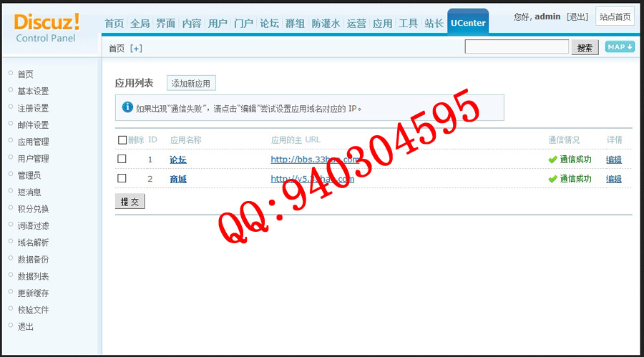This screenshot has height=357, width=644.
Task: Toggle the 删除 select-all checkbox
Action: [122, 140]
